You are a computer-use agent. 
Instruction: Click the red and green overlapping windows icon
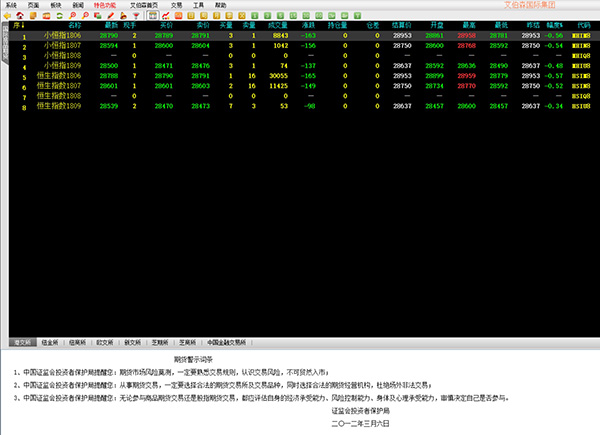click(x=98, y=16)
